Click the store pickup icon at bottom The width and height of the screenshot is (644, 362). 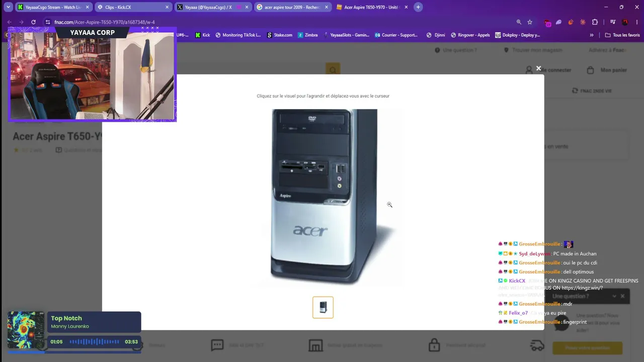[x=315, y=345]
